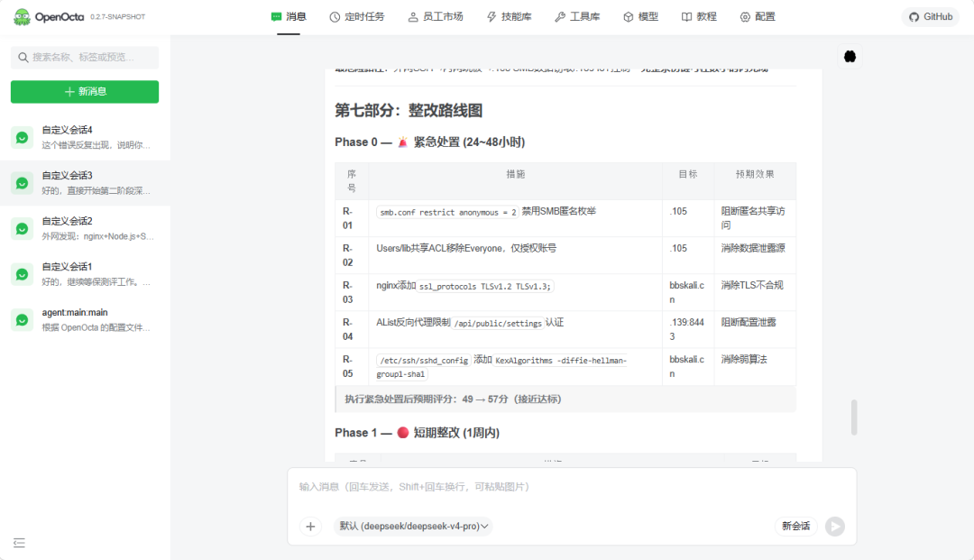Click the black blob icon at top right
This screenshot has height=560, width=974.
850,57
